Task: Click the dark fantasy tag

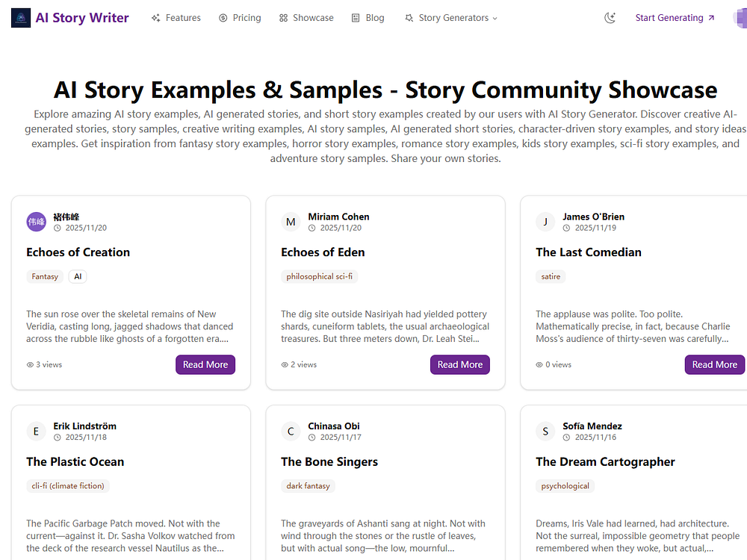Action: coord(308,486)
